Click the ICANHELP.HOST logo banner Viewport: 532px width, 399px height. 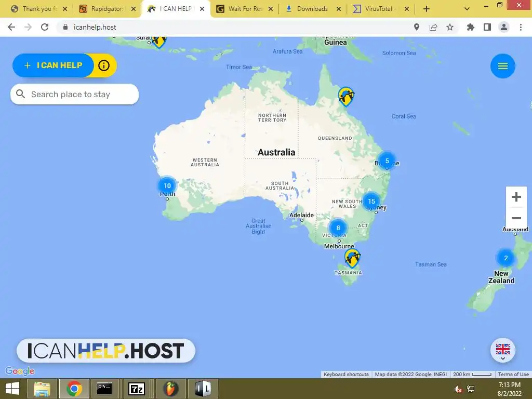click(106, 351)
